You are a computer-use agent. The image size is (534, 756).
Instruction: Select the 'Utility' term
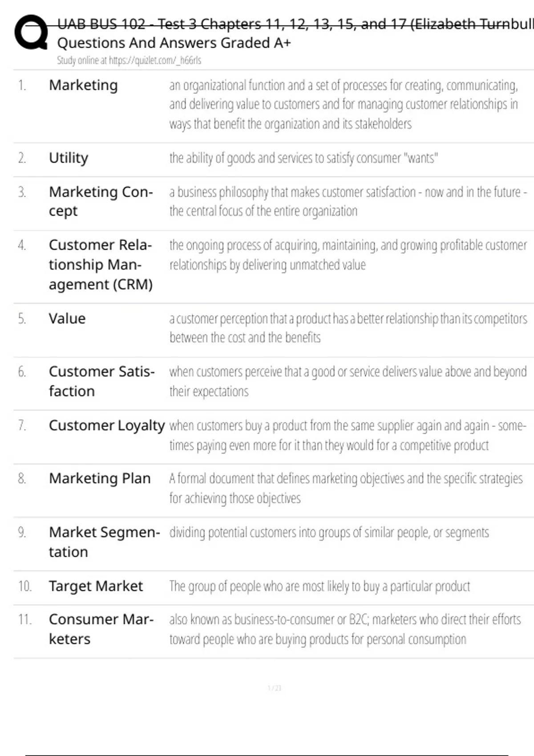click(69, 158)
